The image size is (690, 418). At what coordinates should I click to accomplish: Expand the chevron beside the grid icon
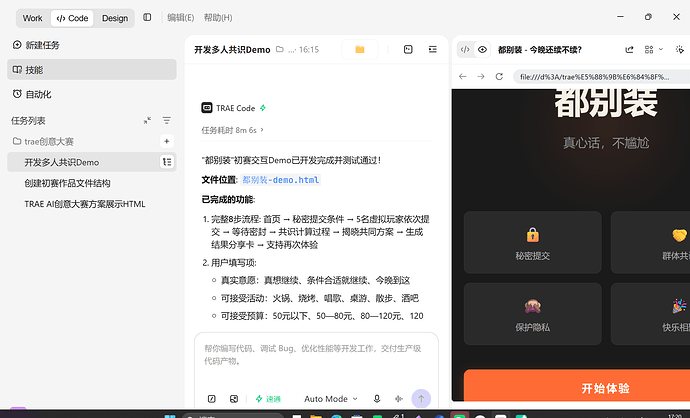point(661,49)
